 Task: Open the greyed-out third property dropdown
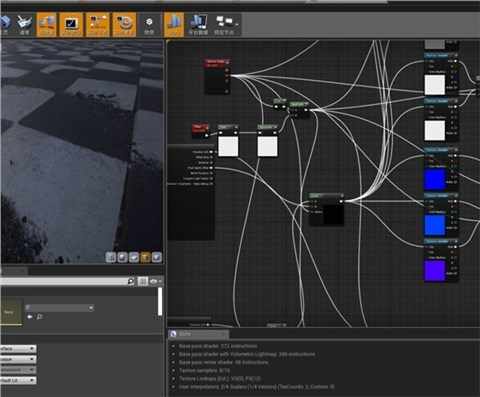coord(18,370)
